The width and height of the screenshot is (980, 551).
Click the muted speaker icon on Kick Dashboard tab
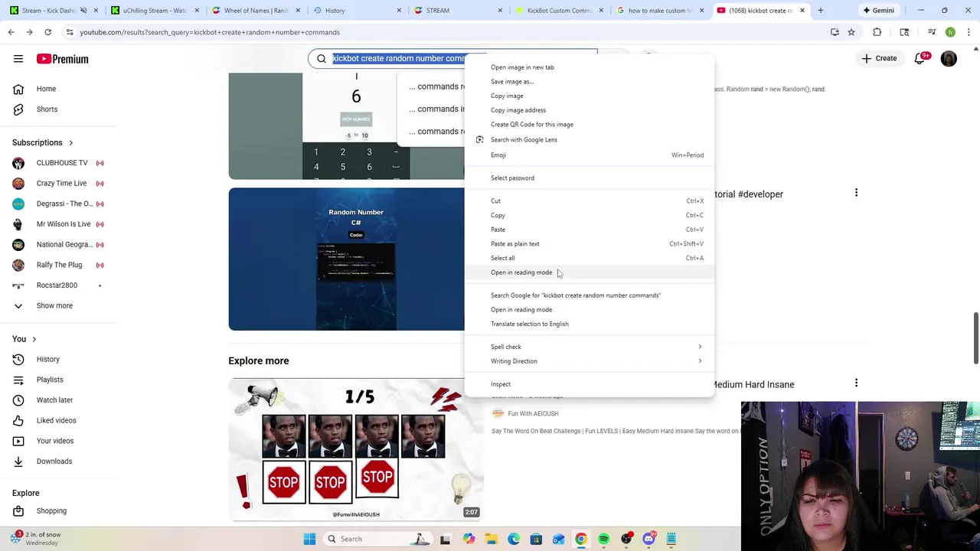(x=83, y=11)
